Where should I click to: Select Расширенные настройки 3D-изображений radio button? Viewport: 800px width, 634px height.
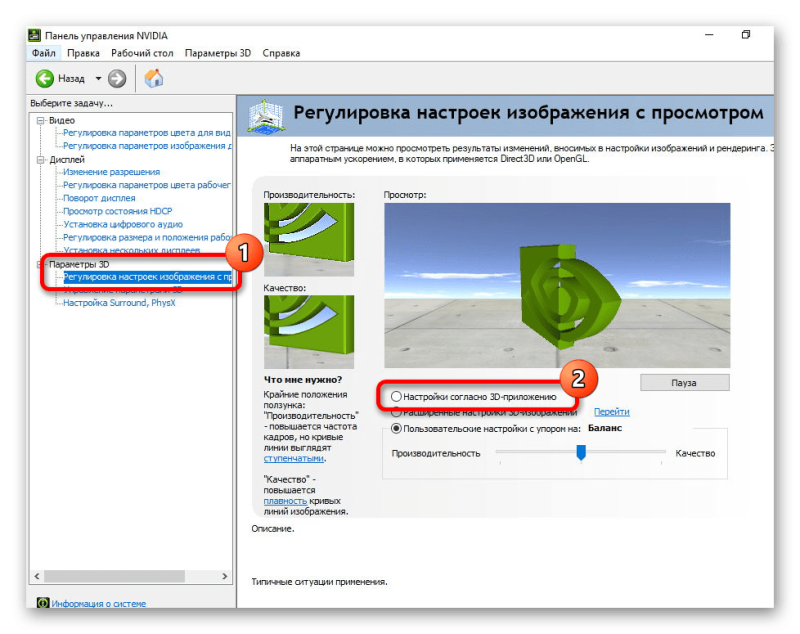coord(396,412)
